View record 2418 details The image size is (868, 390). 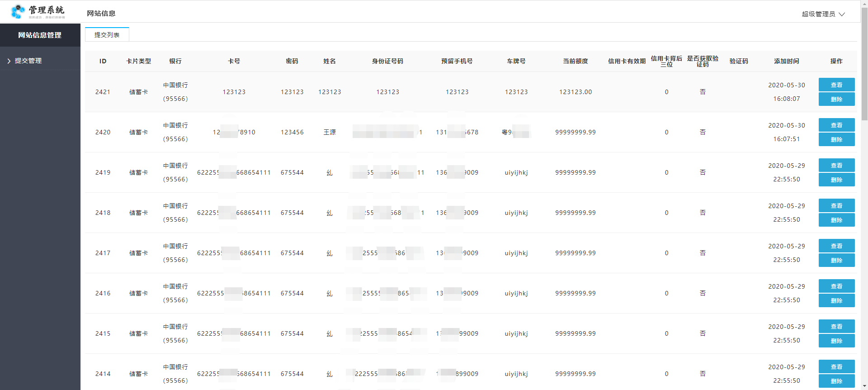836,205
